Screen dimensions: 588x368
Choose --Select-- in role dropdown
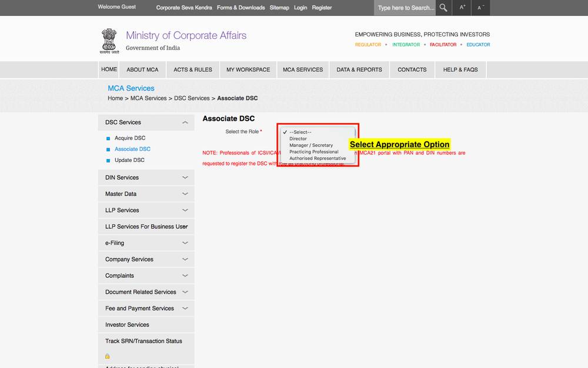318,132
